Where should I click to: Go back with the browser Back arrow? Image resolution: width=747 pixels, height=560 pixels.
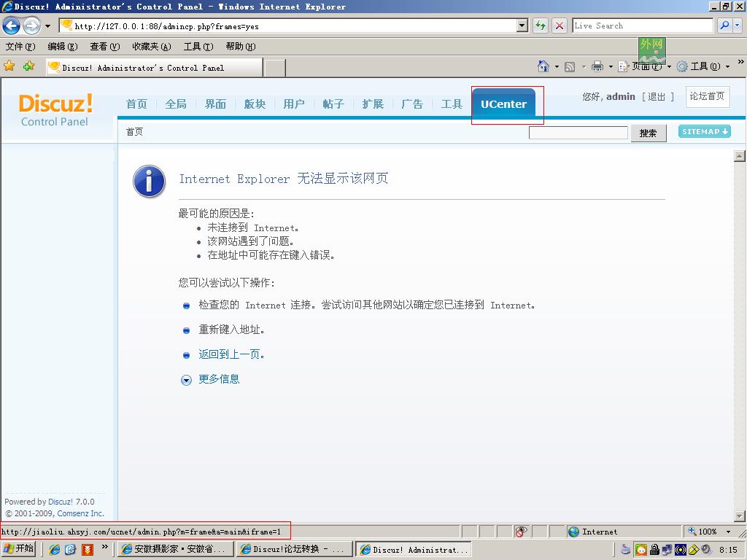coord(12,26)
